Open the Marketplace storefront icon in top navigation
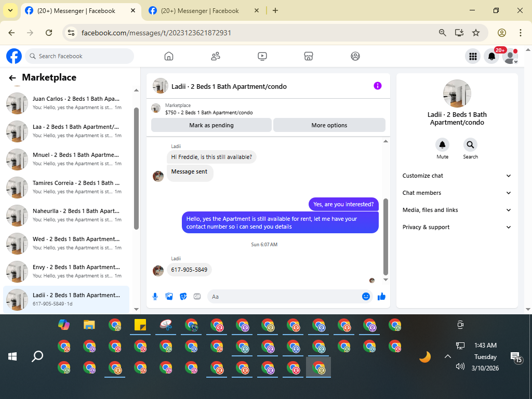Viewport: 532px width, 399px height. pyautogui.click(x=309, y=56)
